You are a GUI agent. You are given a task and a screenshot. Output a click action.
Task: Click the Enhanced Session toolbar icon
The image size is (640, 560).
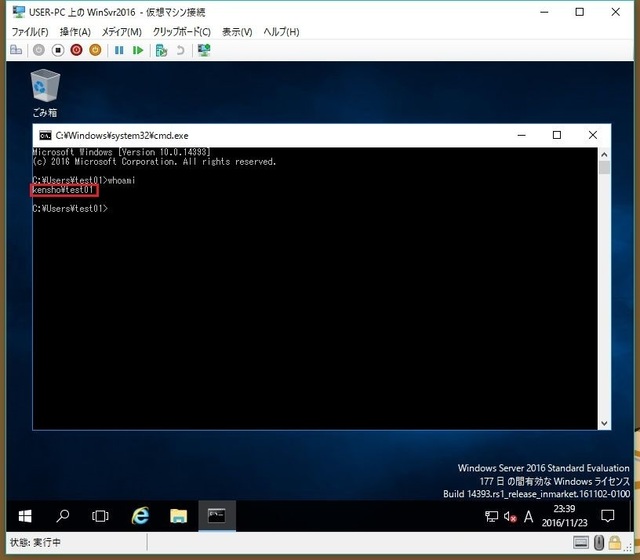(204, 49)
